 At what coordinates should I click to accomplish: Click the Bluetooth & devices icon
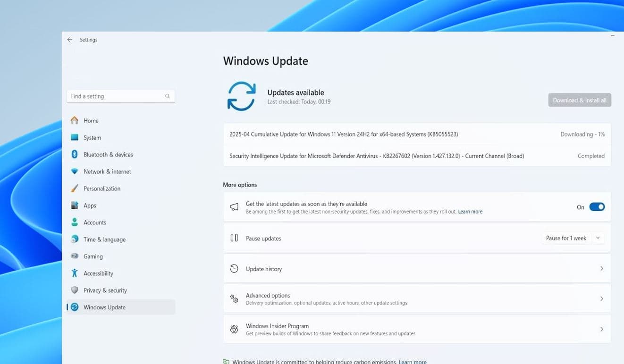tap(75, 155)
